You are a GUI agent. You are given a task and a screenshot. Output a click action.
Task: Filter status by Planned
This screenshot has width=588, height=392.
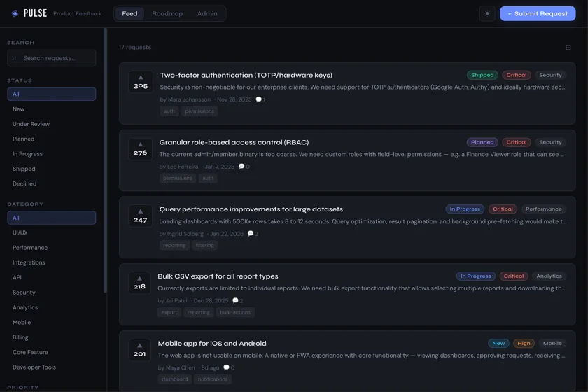point(52,139)
